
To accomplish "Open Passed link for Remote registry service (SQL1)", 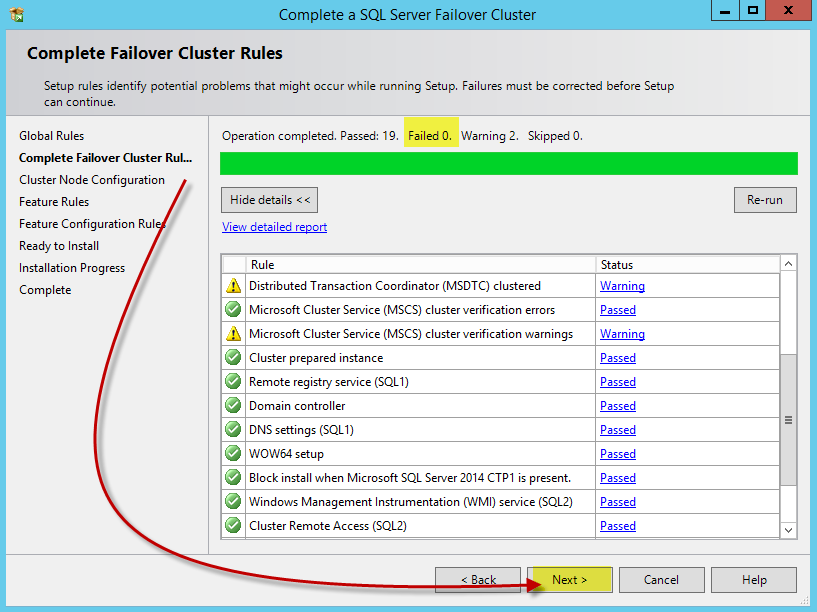I will [x=617, y=382].
